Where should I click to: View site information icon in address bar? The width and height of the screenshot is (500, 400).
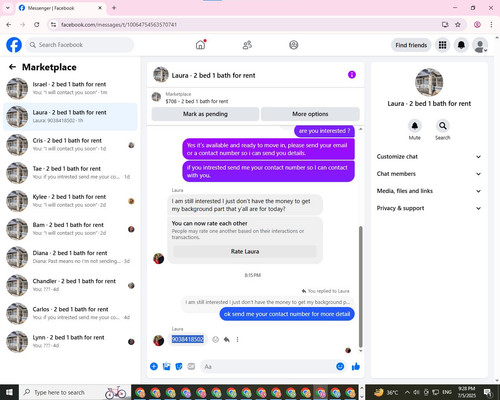(53, 24)
